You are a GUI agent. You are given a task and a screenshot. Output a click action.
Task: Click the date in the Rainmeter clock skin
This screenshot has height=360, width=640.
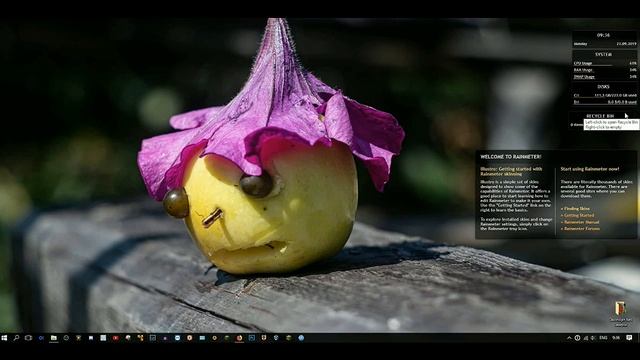pyautogui.click(x=627, y=44)
